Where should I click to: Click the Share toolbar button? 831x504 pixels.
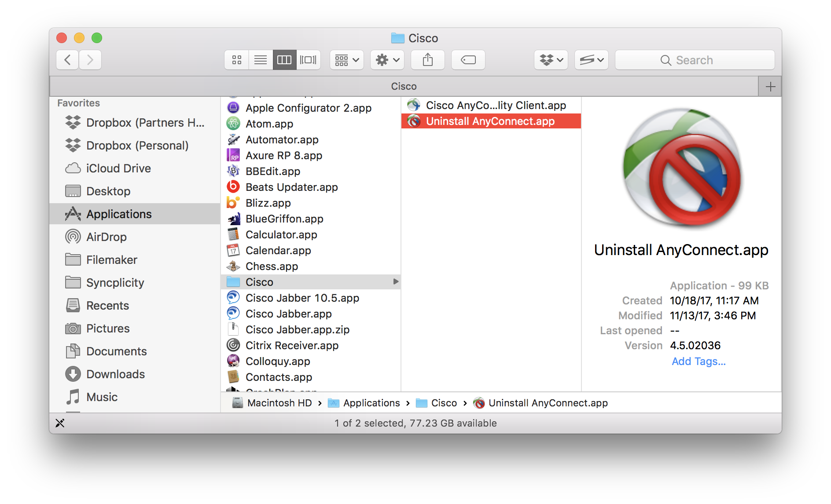tap(428, 60)
